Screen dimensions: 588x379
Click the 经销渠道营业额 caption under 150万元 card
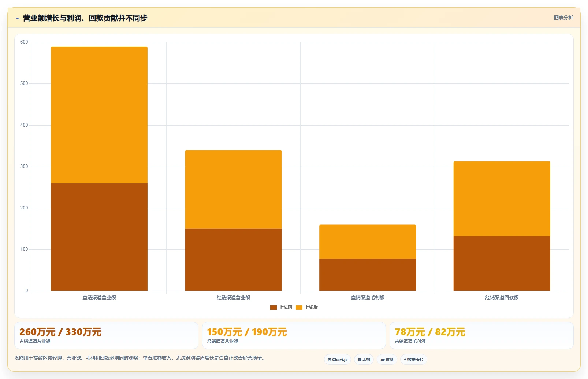point(223,342)
